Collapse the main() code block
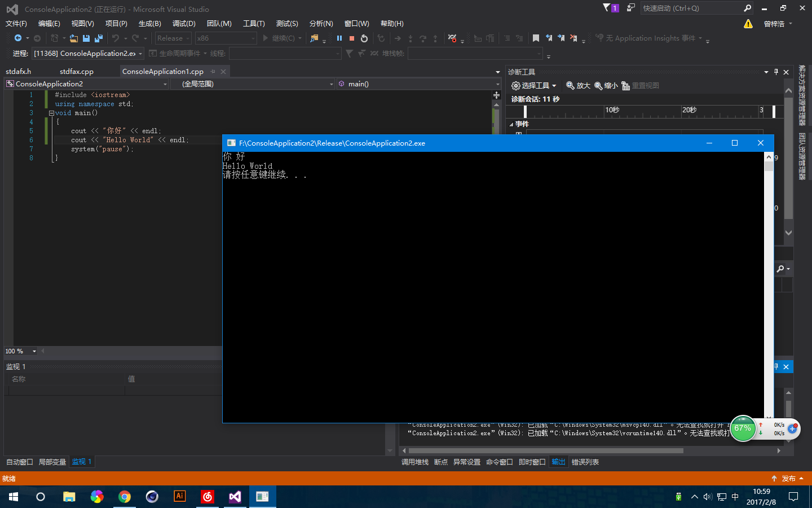This screenshot has width=812, height=508. coord(51,113)
